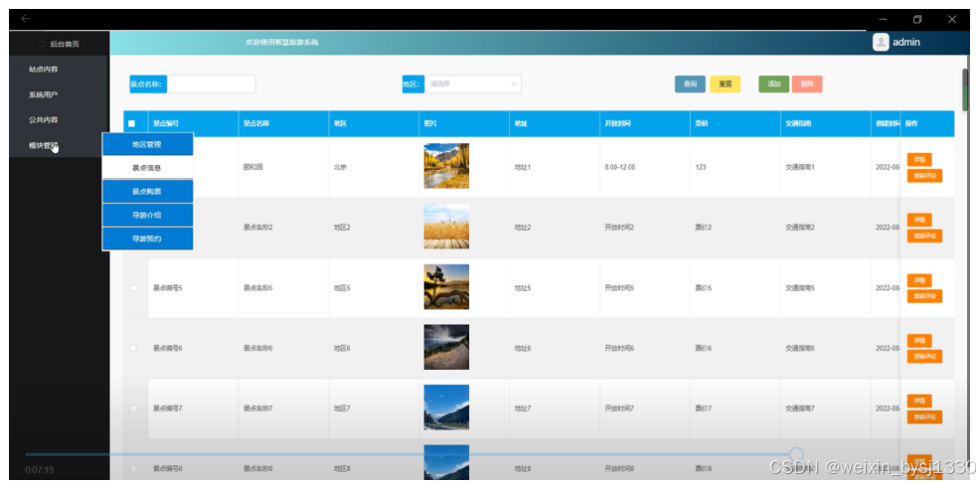The height and width of the screenshot is (485, 980).
Task: Expand the 站点内容 sidebar menu
Action: (43, 70)
